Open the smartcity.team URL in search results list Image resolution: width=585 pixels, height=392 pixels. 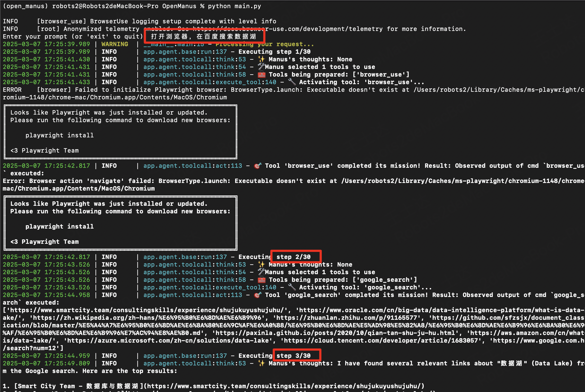point(149,310)
